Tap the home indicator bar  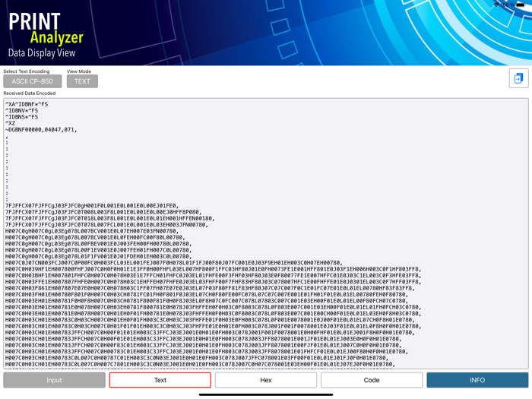pyautogui.click(x=266, y=394)
